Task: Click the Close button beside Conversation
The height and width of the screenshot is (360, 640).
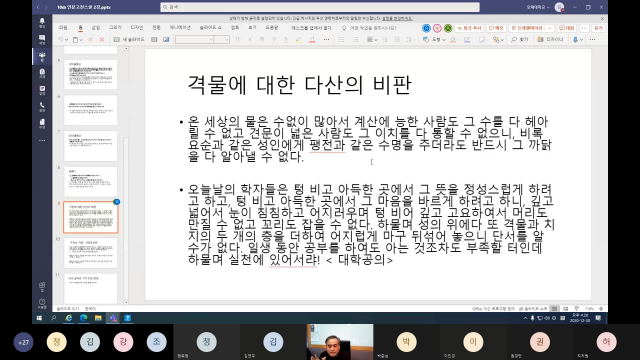Action: coord(598,28)
